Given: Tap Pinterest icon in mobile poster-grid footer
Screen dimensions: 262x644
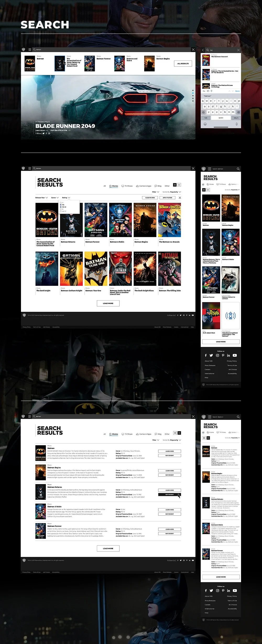Looking at the screenshot, I should 223,355.
